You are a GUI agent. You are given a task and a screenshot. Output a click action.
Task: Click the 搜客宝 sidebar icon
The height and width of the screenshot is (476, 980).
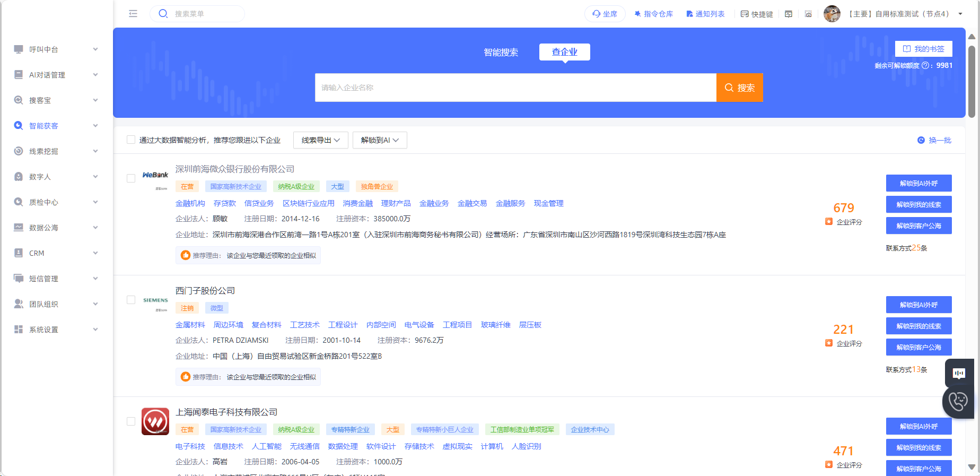coord(19,100)
